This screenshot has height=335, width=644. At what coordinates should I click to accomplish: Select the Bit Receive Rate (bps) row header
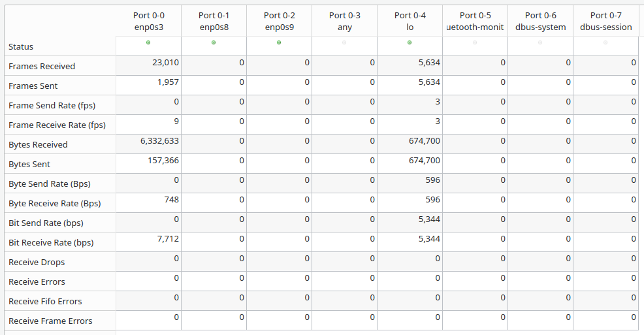(x=51, y=242)
